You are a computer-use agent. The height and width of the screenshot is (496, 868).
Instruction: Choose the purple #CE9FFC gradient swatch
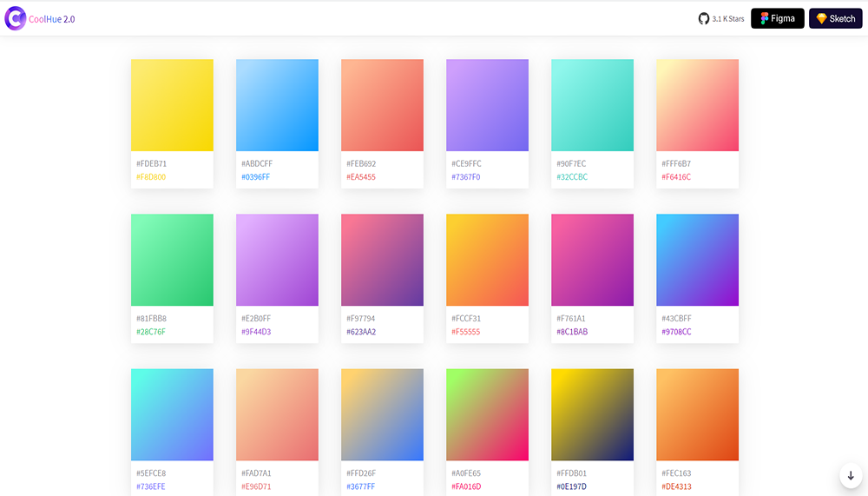tap(487, 105)
